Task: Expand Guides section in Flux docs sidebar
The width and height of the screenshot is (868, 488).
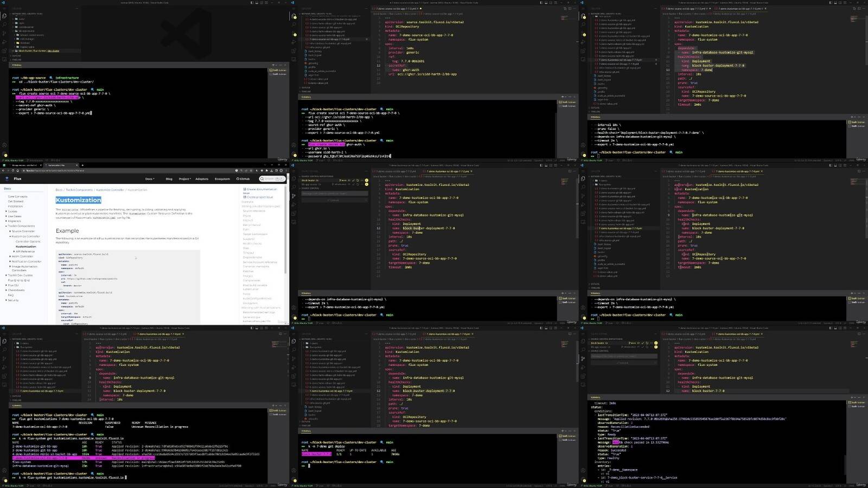Action: click(x=6, y=211)
